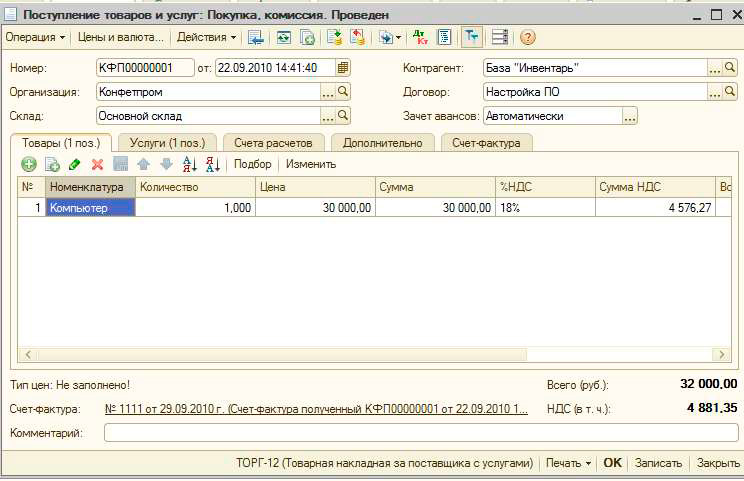The image size is (744, 481).
Task: Move the row up with the up arrow icon
Action: point(143,164)
